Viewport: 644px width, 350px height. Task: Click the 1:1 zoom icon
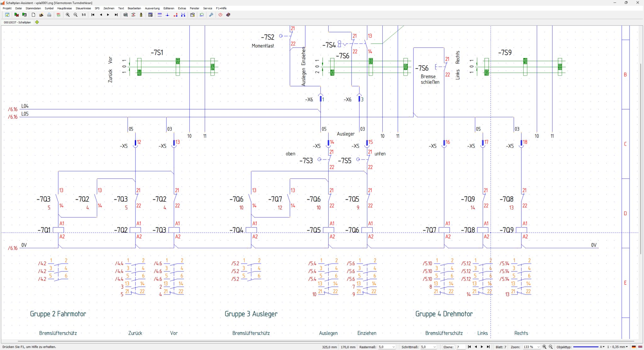[x=83, y=15]
